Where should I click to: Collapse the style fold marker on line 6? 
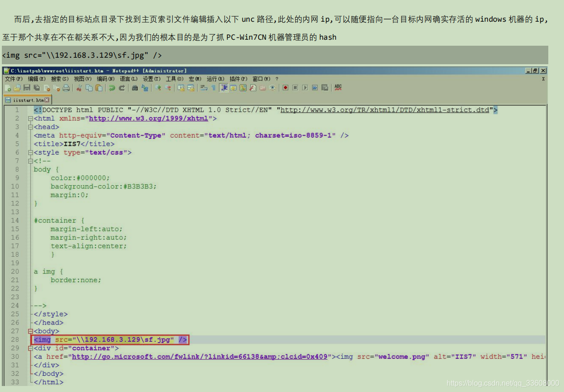click(x=30, y=152)
